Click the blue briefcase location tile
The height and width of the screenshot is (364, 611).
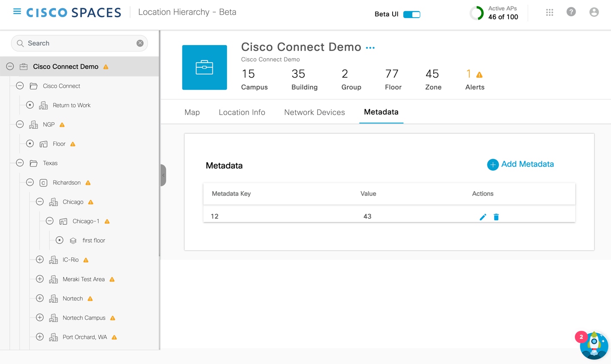coord(205,67)
